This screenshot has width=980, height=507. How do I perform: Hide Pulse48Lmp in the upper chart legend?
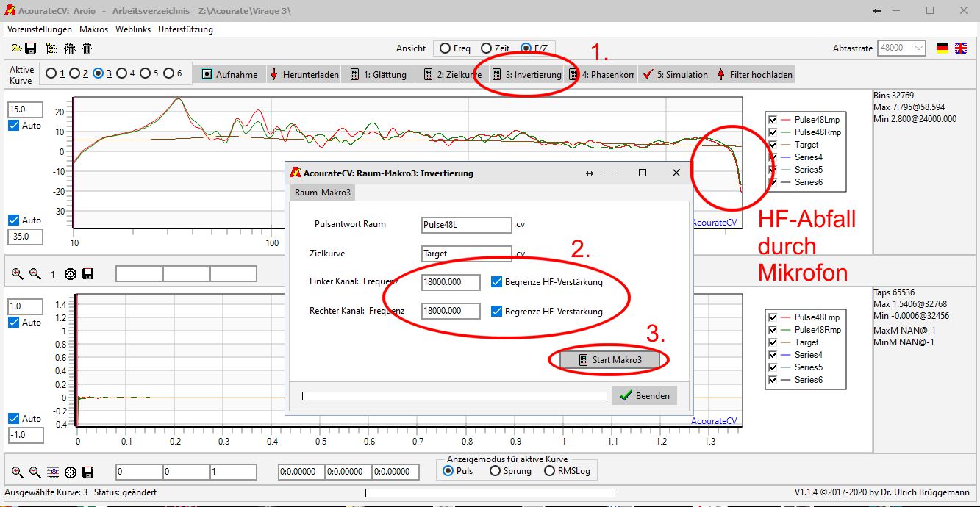pyautogui.click(x=772, y=119)
